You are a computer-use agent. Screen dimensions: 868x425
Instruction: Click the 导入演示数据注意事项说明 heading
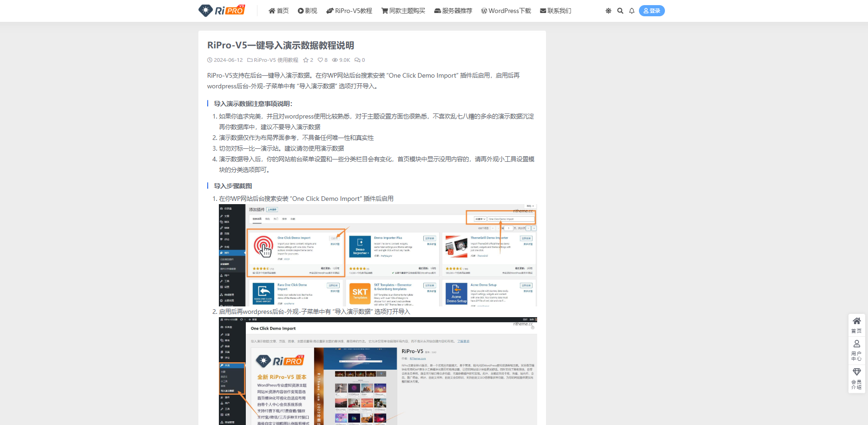253,104
